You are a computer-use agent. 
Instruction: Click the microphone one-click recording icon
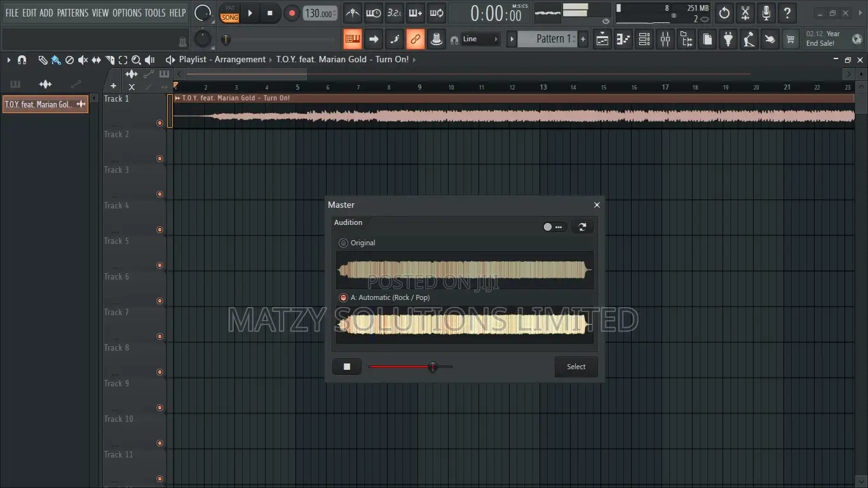click(766, 13)
